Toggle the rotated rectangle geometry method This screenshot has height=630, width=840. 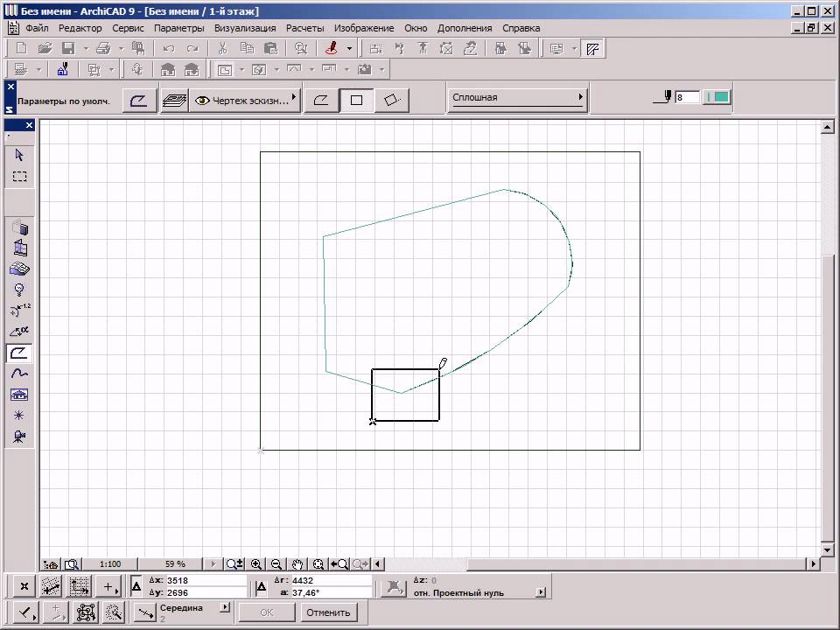pos(392,101)
